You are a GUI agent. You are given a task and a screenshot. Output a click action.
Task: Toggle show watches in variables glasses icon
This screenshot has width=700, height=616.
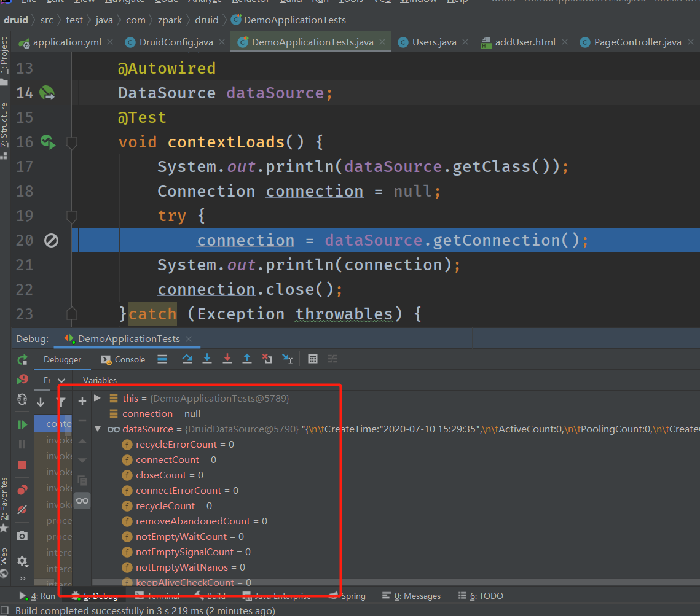(x=82, y=501)
